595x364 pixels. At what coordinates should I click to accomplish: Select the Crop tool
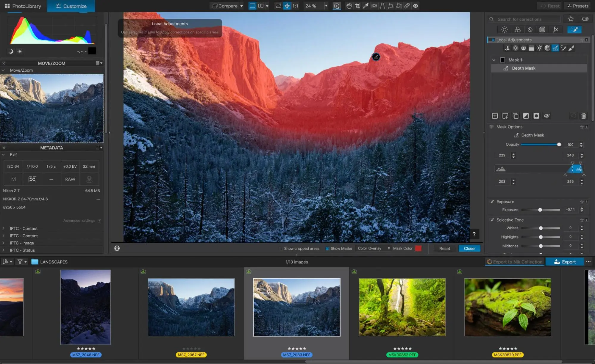point(357,6)
